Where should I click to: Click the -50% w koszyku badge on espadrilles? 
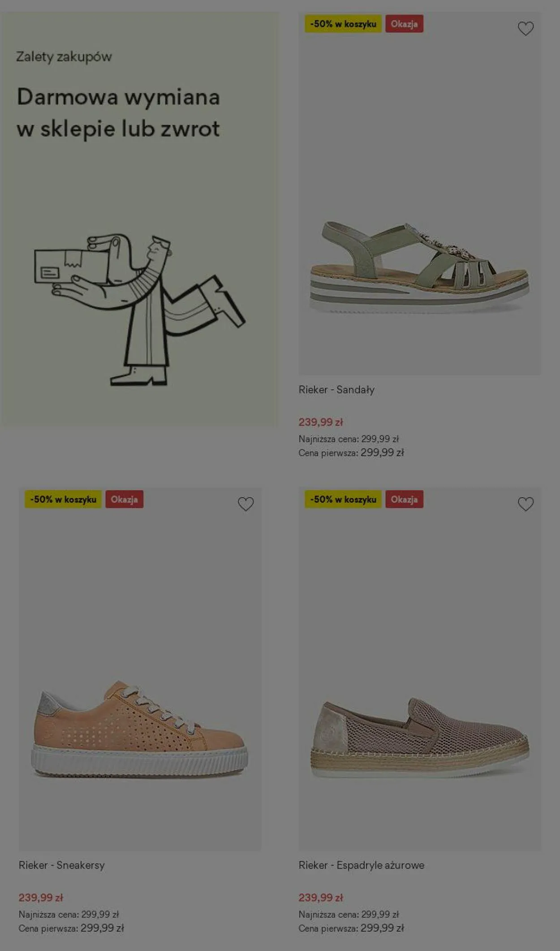coord(343,499)
